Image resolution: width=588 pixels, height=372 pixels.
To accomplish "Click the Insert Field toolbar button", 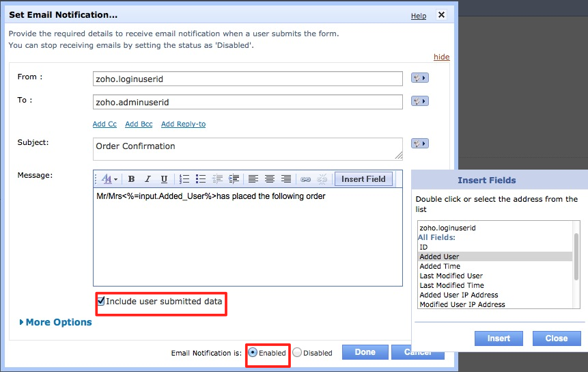I will [x=363, y=179].
